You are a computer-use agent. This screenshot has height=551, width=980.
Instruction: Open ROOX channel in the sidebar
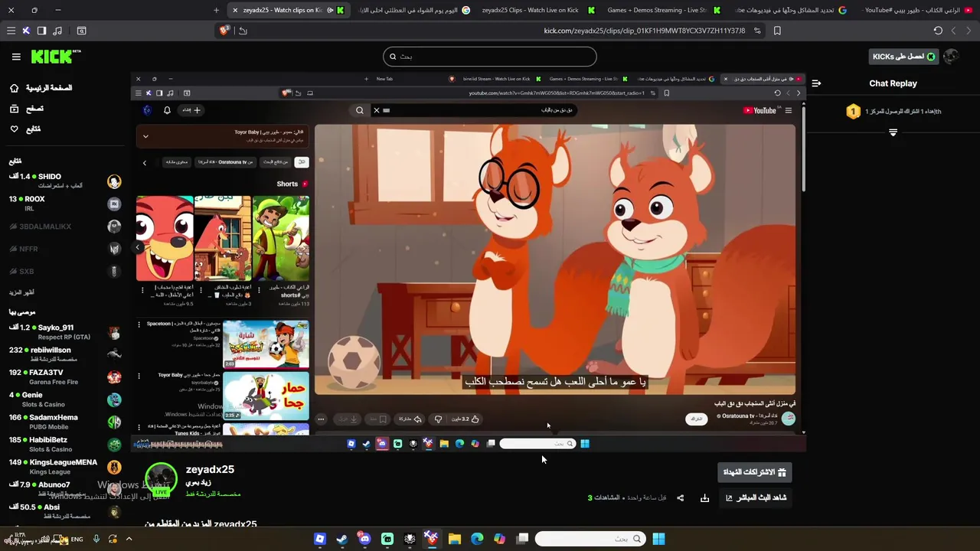click(65, 204)
